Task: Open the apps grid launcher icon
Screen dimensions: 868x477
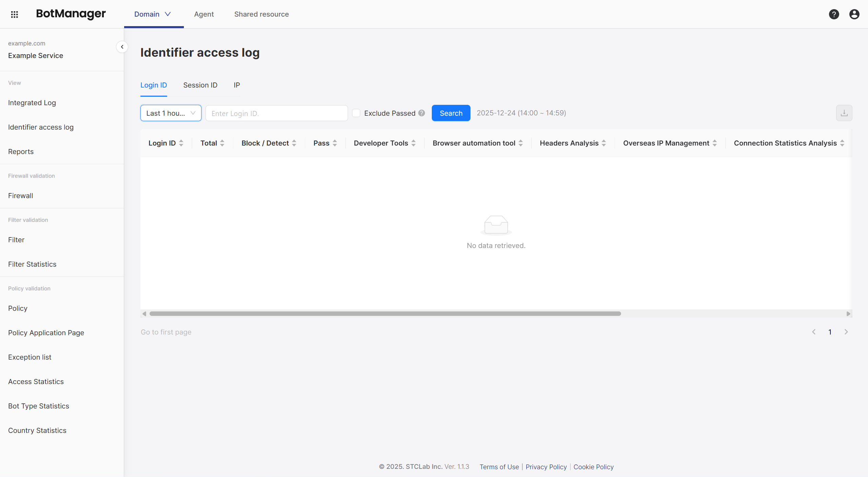Action: click(x=14, y=14)
